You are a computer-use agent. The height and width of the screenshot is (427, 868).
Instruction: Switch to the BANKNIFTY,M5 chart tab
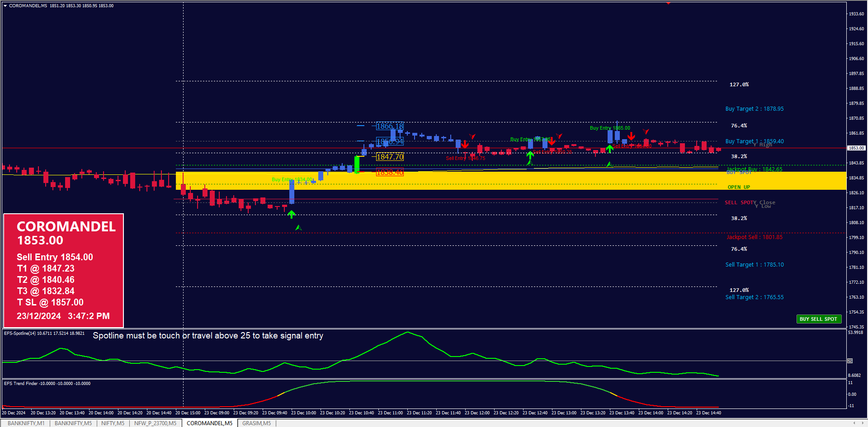tap(73, 423)
